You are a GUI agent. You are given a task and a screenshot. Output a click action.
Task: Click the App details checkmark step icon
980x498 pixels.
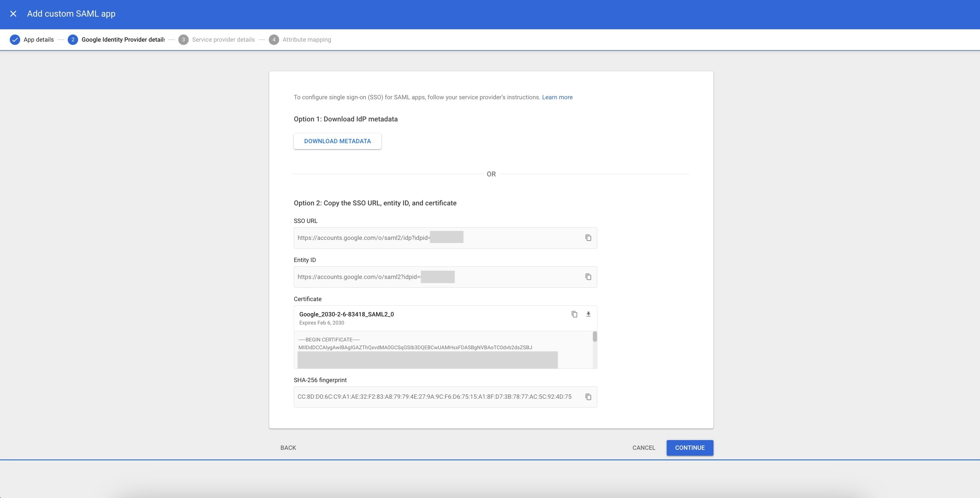point(15,40)
